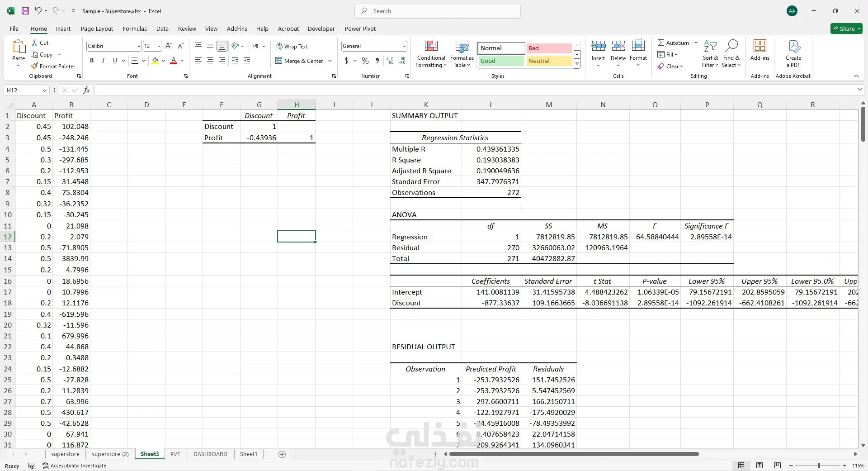Image resolution: width=868 pixels, height=471 pixels.
Task: Toggle top vertical alignment
Action: pos(198,46)
